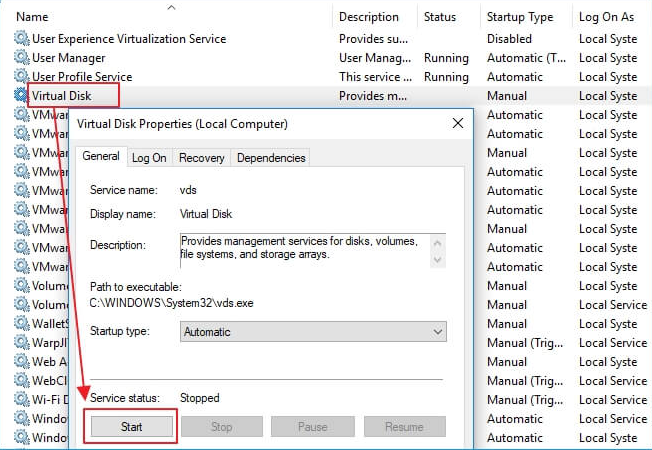Click the Description box scroll-up arrow
Image resolution: width=652 pixels, height=450 pixels.
pyautogui.click(x=437, y=243)
